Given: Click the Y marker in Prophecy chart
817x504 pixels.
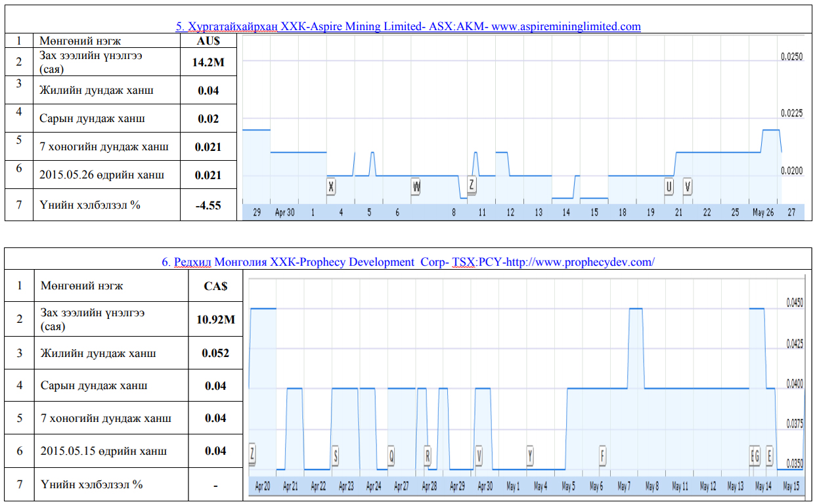Looking at the screenshot, I should [530, 455].
